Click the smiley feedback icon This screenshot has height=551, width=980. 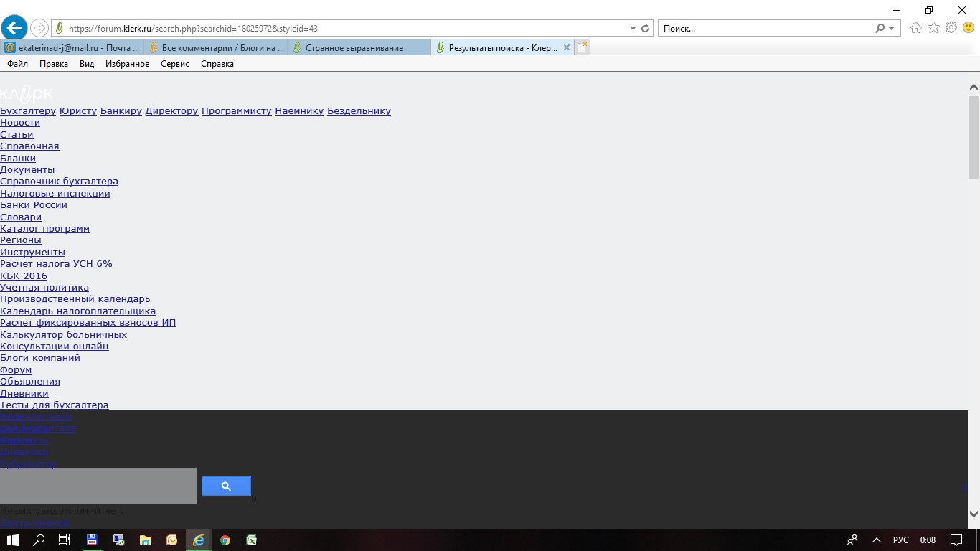(969, 28)
